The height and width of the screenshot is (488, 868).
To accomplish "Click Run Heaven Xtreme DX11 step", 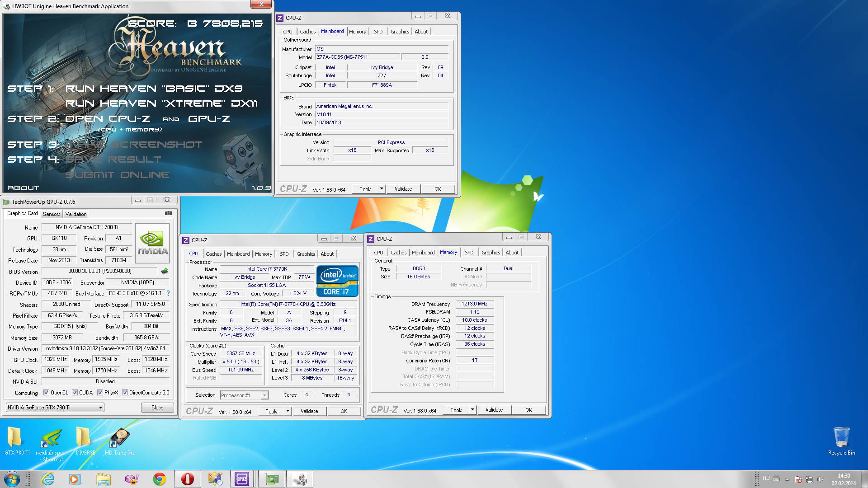I will [161, 103].
